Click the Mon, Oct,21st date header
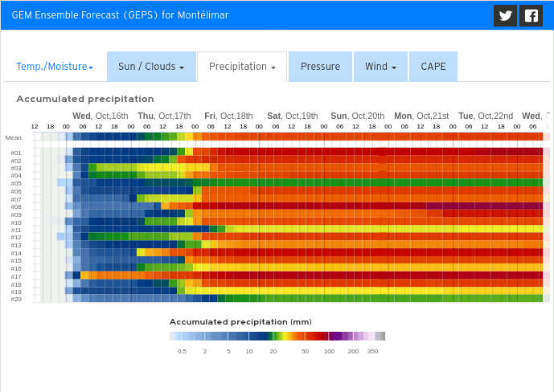 421,116
